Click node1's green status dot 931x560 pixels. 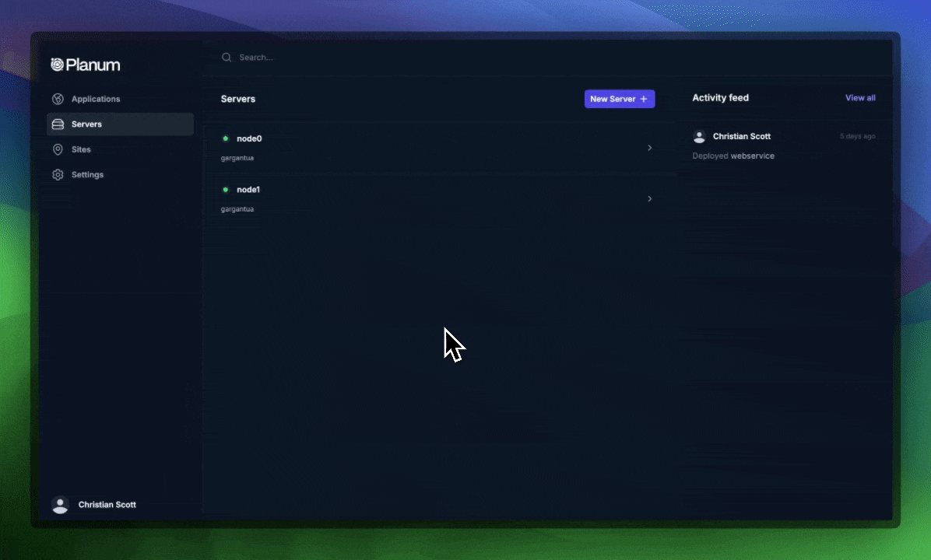coord(225,189)
